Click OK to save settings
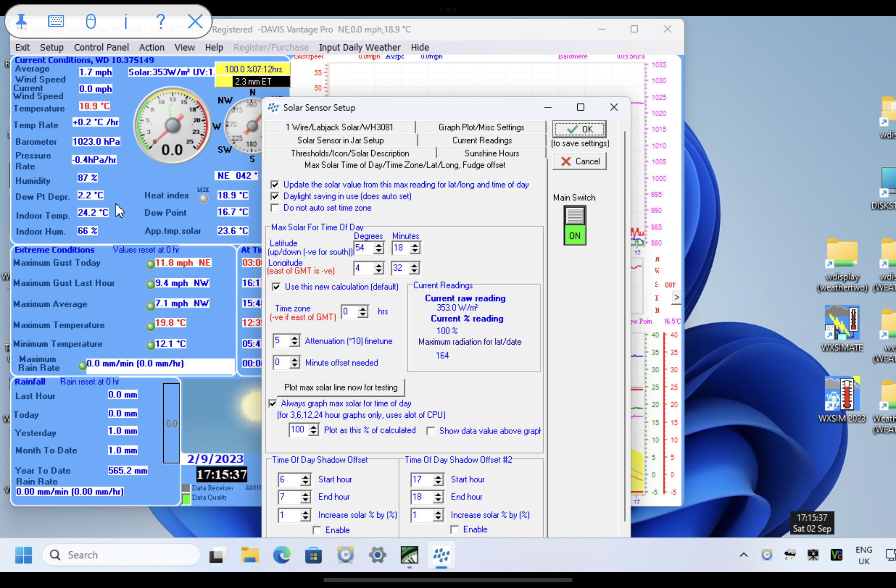 579,129
